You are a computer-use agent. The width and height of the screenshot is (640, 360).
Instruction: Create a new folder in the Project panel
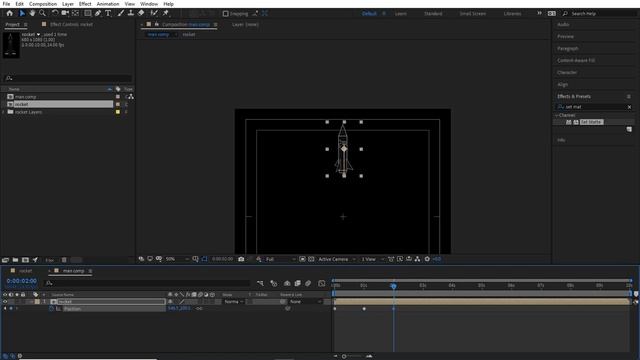click(15, 260)
